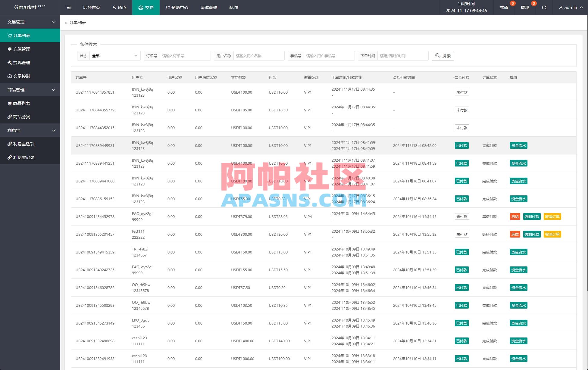This screenshot has width=588, height=370.
Task: Click 已付款 status tag for UB2411170839449921
Action: (x=461, y=145)
